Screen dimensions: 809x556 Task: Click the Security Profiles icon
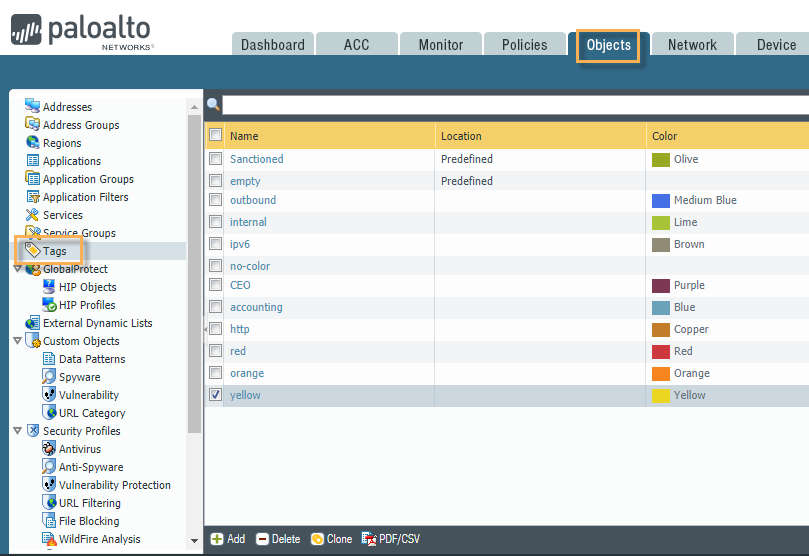[x=33, y=431]
